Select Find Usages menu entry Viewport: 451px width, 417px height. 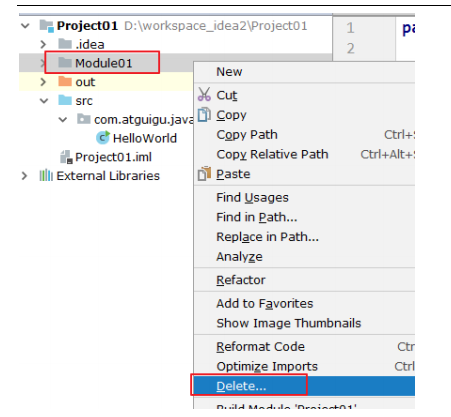[x=304, y=197]
